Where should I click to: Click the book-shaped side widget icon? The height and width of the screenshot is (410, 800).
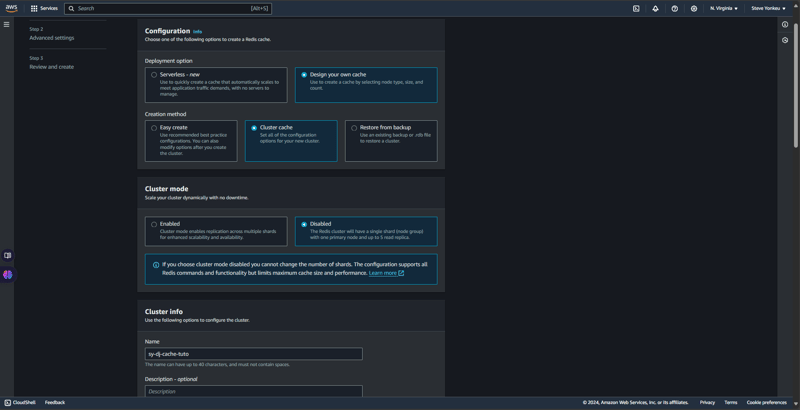[x=8, y=255]
